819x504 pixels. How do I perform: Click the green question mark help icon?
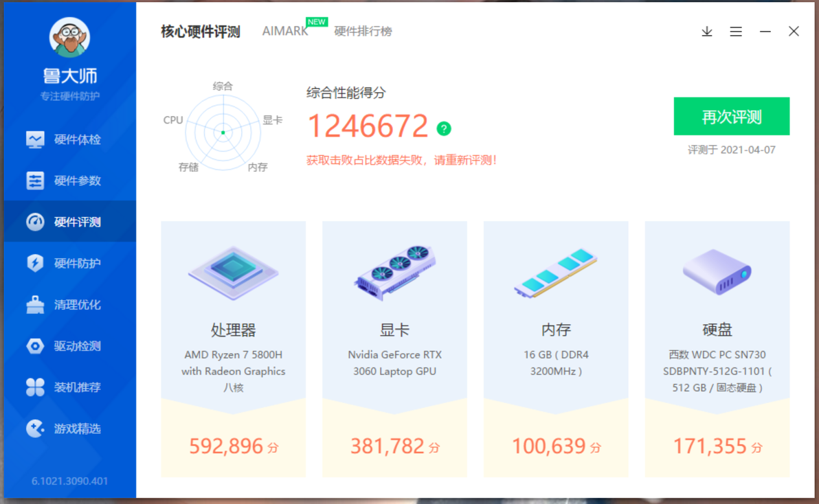[444, 128]
